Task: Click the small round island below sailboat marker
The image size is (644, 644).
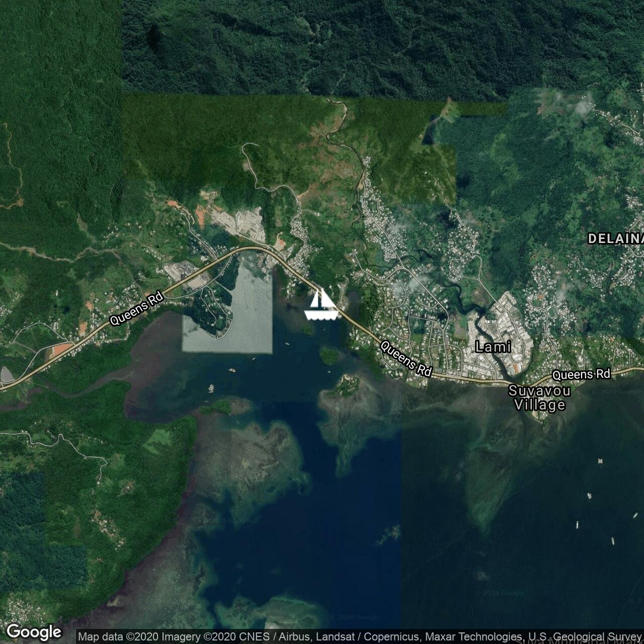Action: tap(329, 356)
